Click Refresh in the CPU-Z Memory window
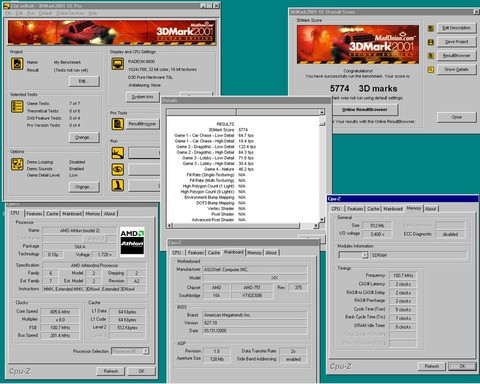Screen dimensions: 480x384 click(432, 366)
